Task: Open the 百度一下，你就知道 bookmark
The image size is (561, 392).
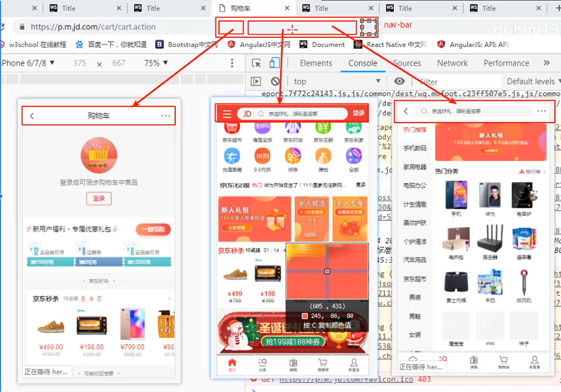Action: 111,45
